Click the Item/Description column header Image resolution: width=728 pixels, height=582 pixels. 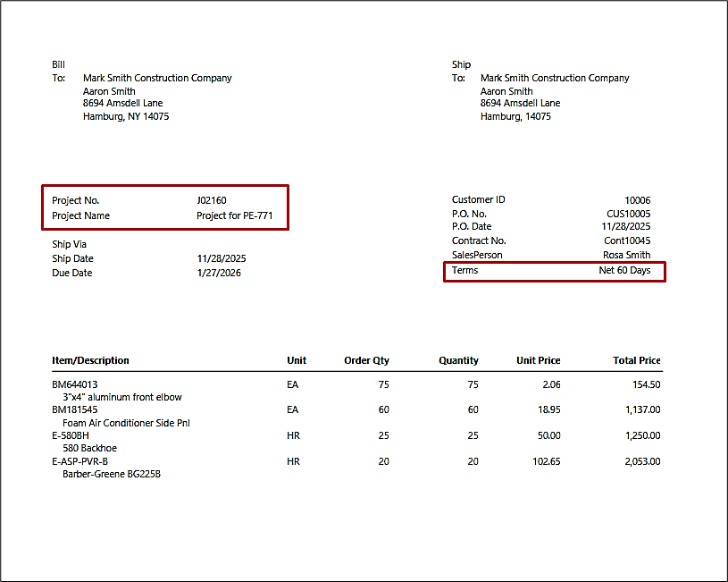[x=90, y=360]
